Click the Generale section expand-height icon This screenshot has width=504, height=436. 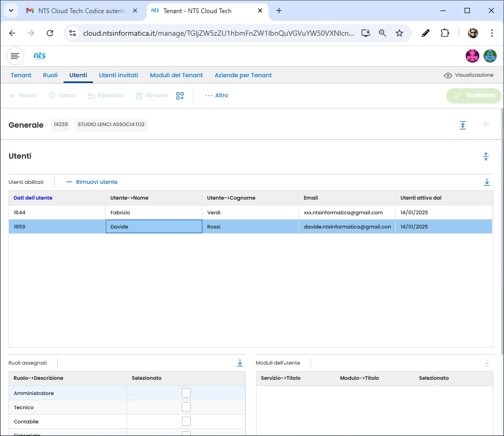click(x=462, y=125)
